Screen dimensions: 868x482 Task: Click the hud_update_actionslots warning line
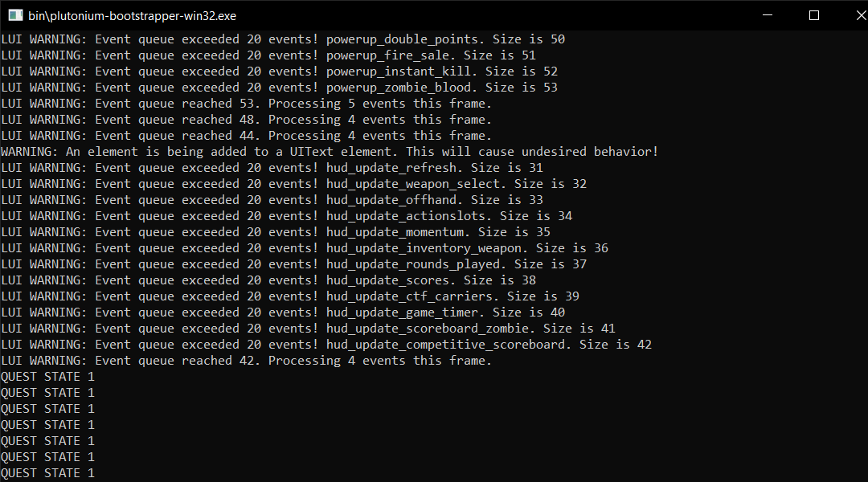(286, 216)
